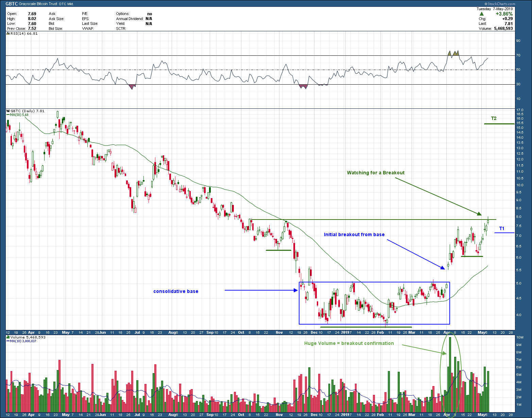Viewport: 532px width, 418px height.
Task: Click the Last price 7.81 in header
Action: coord(509,24)
